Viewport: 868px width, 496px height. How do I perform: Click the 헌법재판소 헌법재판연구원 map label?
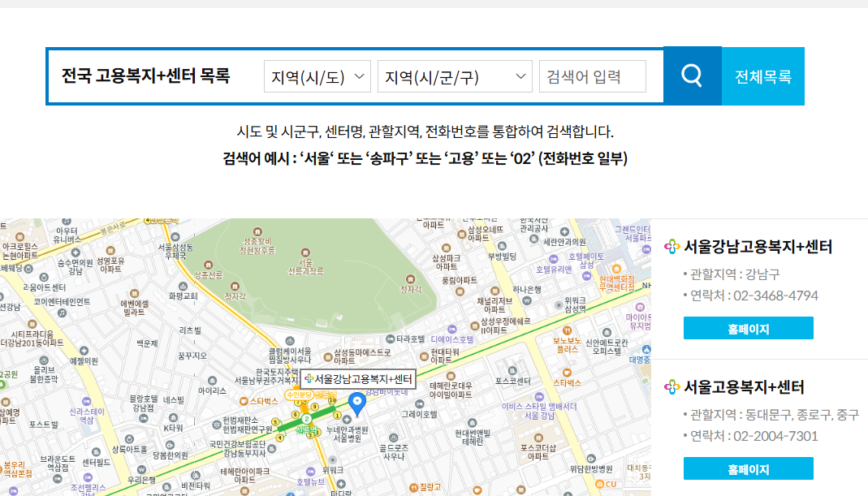pyautogui.click(x=248, y=425)
